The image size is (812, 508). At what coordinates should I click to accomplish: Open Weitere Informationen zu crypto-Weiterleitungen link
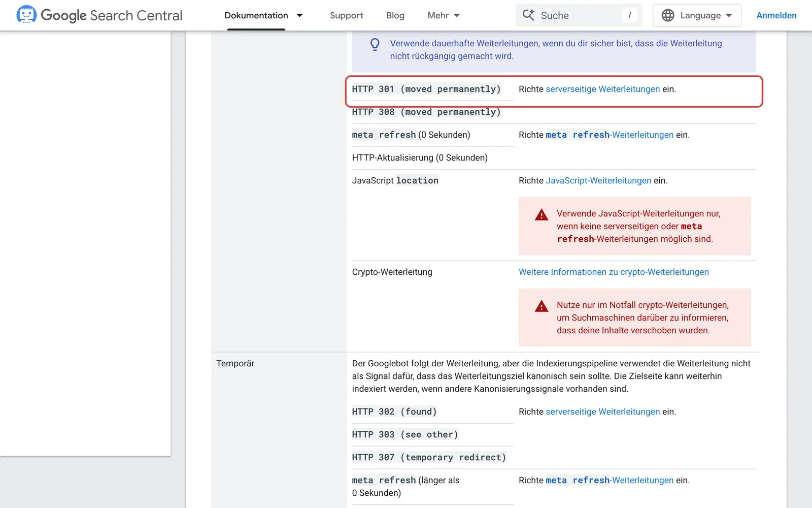point(614,272)
